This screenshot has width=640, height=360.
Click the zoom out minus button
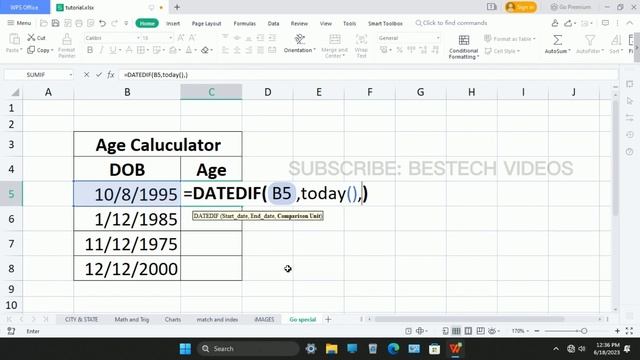[x=537, y=331]
